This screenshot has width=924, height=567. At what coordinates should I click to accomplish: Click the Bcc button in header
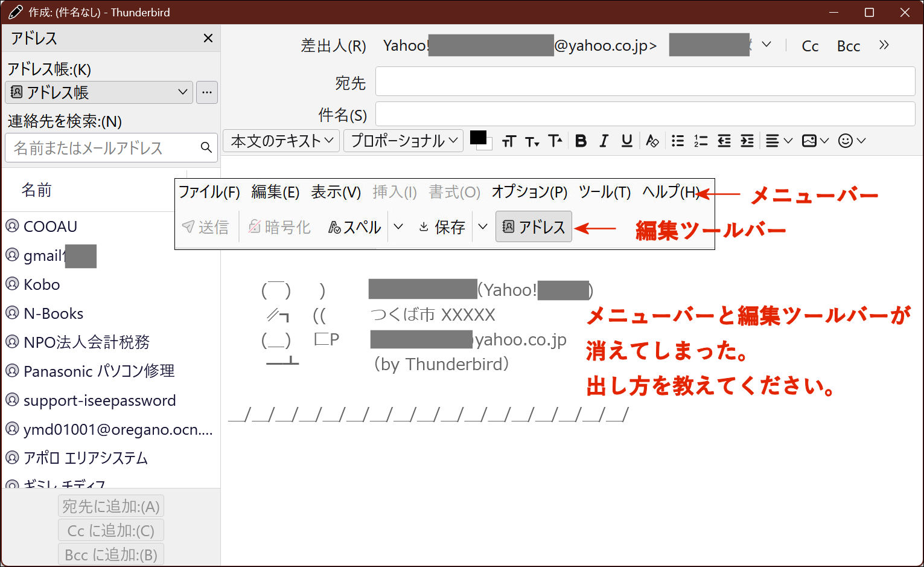pyautogui.click(x=848, y=46)
